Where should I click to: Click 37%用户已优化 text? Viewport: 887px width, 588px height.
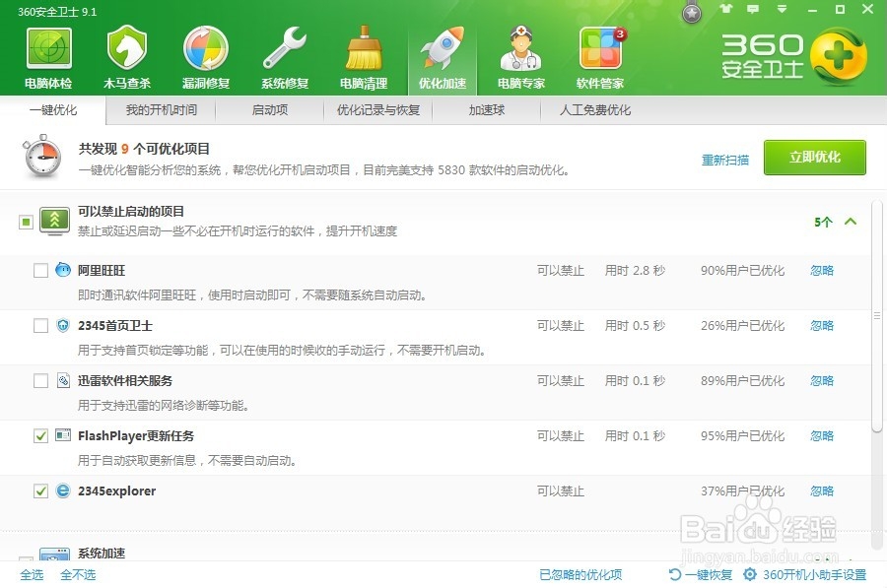(x=743, y=490)
